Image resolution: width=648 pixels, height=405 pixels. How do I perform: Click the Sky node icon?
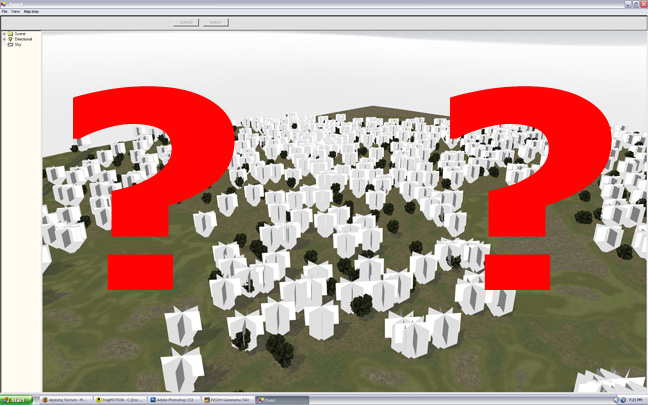click(11, 45)
